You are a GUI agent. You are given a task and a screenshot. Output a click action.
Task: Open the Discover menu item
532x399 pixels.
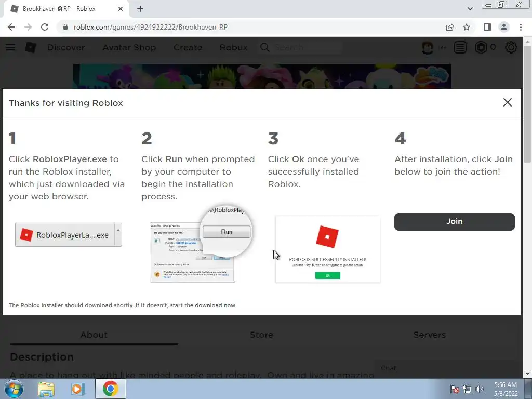(x=66, y=47)
